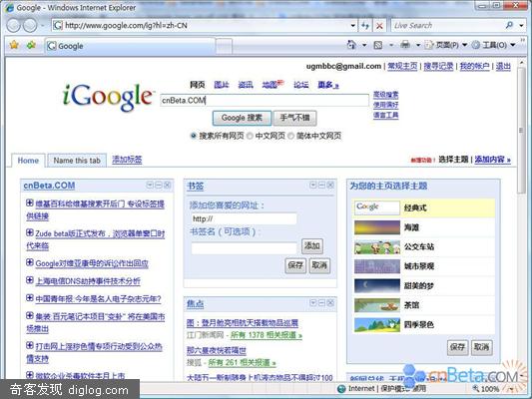The height and width of the screenshot is (399, 532).
Task: Expand the 中国青年报 news item plus icon
Action: click(30, 297)
